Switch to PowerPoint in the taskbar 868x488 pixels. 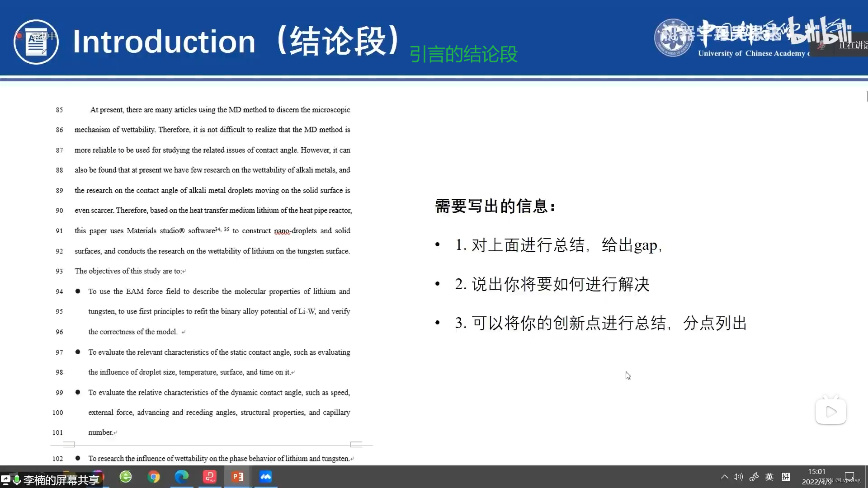click(238, 477)
